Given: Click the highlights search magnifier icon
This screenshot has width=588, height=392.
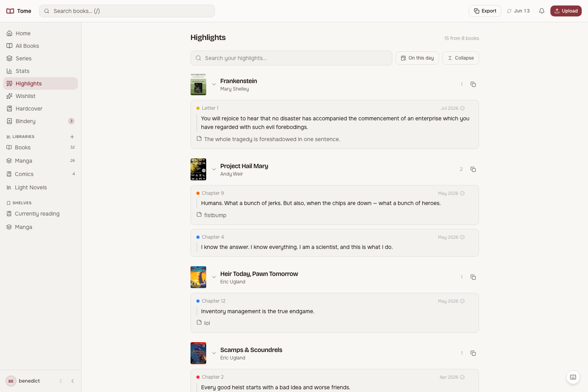Looking at the screenshot, I should [x=198, y=58].
